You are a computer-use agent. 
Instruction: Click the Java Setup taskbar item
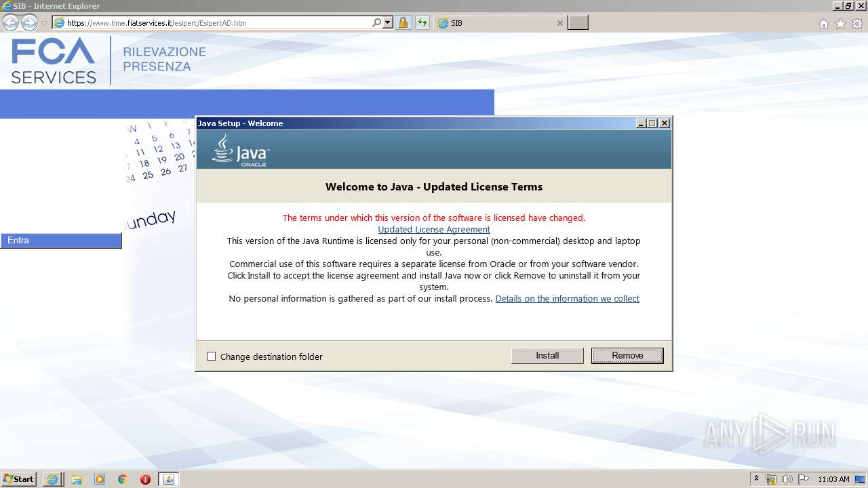[169, 479]
